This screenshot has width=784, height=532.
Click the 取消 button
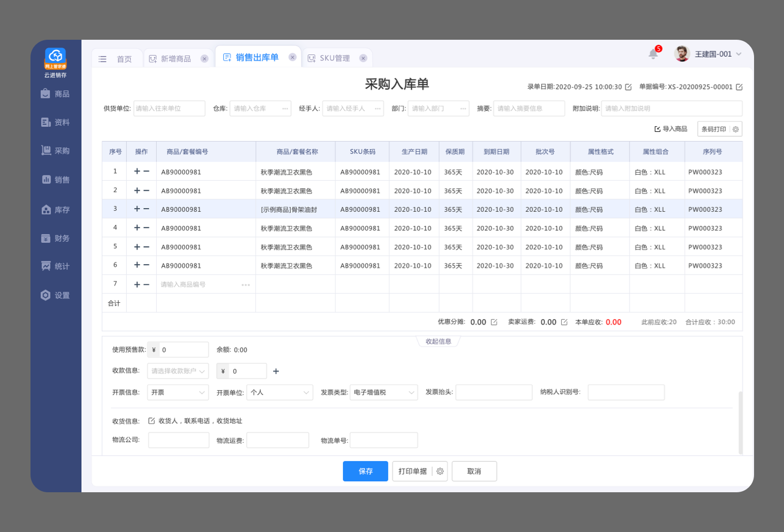(x=474, y=472)
